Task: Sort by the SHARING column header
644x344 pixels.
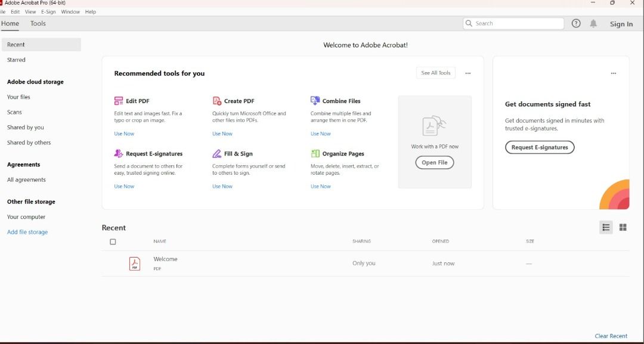Action: tap(361, 241)
